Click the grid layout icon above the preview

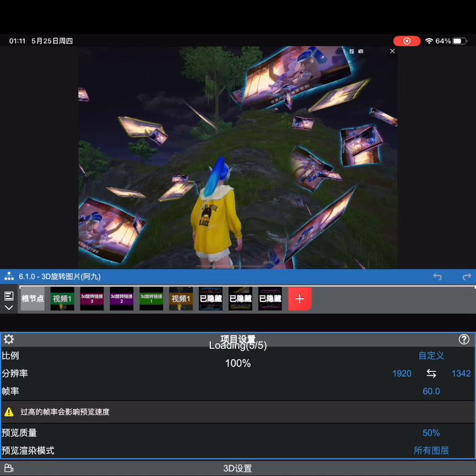pos(351,51)
